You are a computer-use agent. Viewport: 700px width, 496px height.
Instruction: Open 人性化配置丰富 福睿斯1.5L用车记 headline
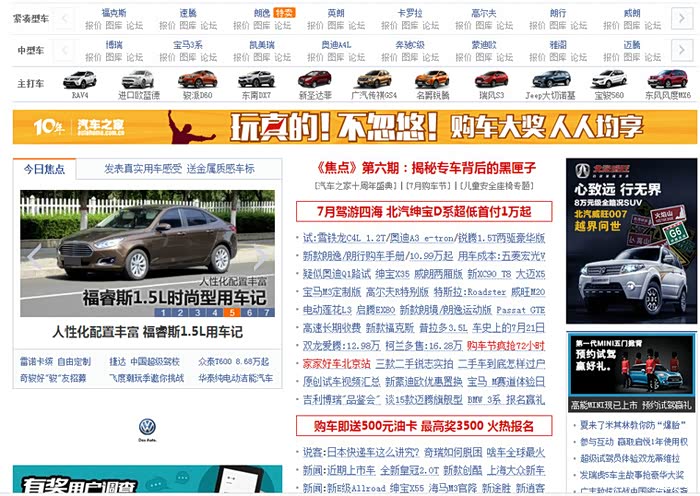[147, 332]
